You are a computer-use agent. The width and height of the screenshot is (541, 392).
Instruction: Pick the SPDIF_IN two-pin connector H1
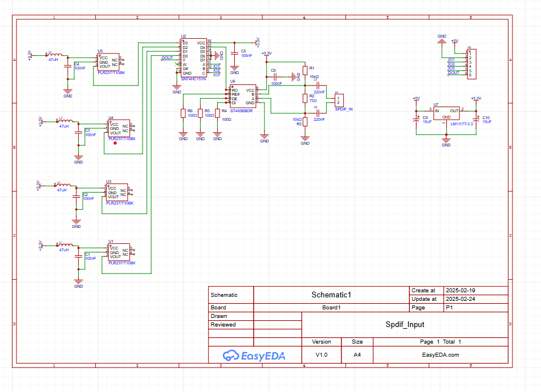(x=339, y=100)
